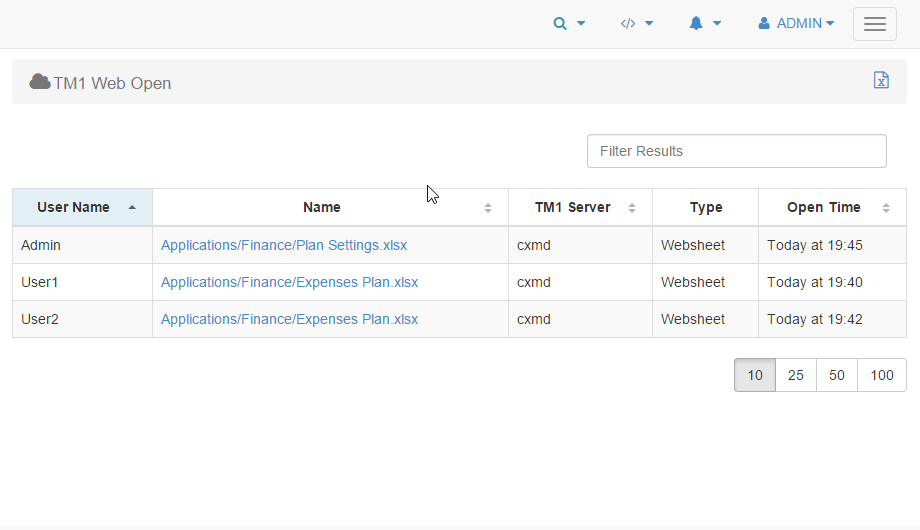This screenshot has height=530, width=920.
Task: Open the code tools dropdown
Action: pyautogui.click(x=637, y=23)
